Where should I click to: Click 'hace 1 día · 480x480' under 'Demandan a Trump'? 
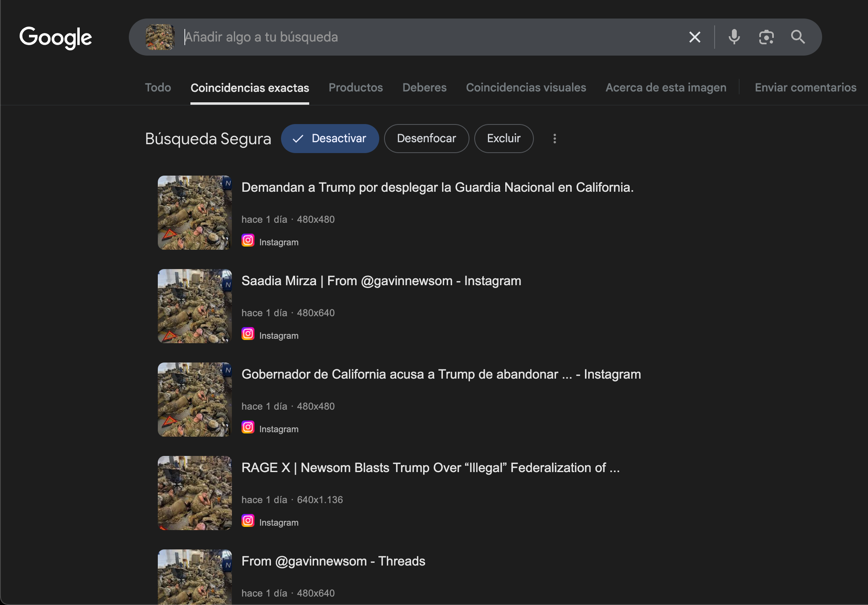[288, 220]
